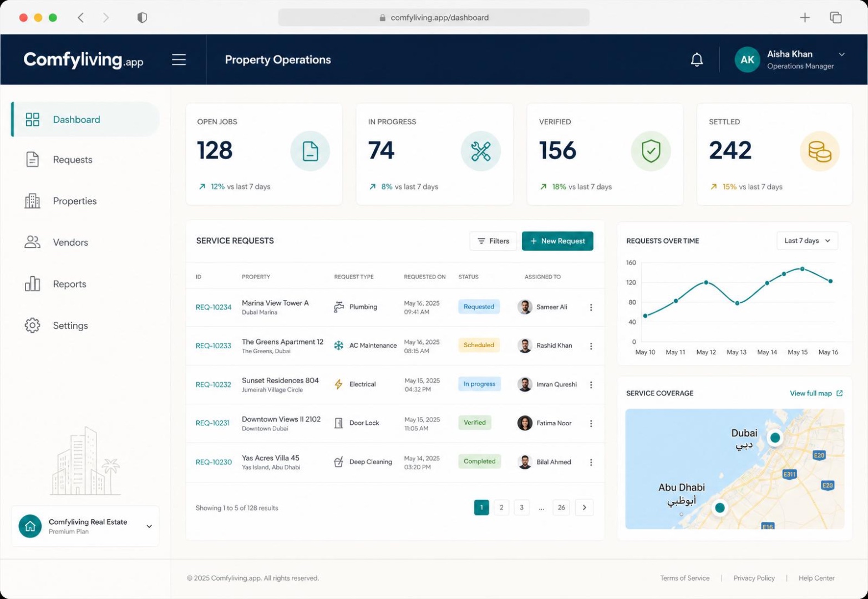Viewport: 868px width, 599px height.
Task: Open the Last 7 days range dropdown
Action: tap(807, 241)
